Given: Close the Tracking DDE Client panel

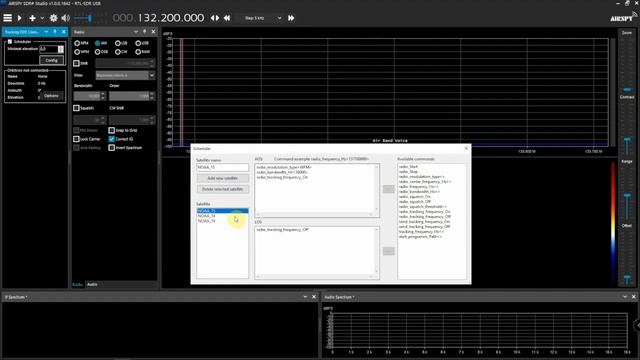Looking at the screenshot, I should 64,32.
